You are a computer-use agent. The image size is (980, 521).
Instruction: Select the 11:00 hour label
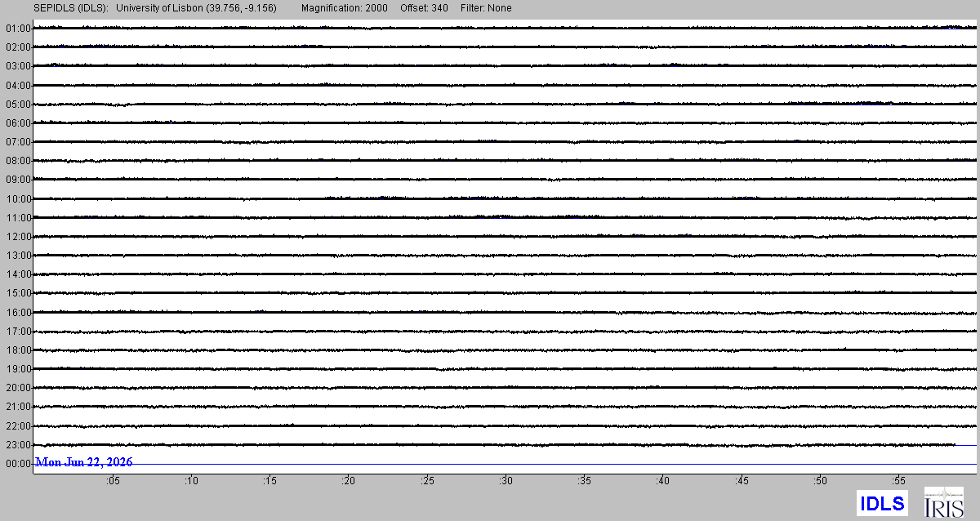coord(18,218)
